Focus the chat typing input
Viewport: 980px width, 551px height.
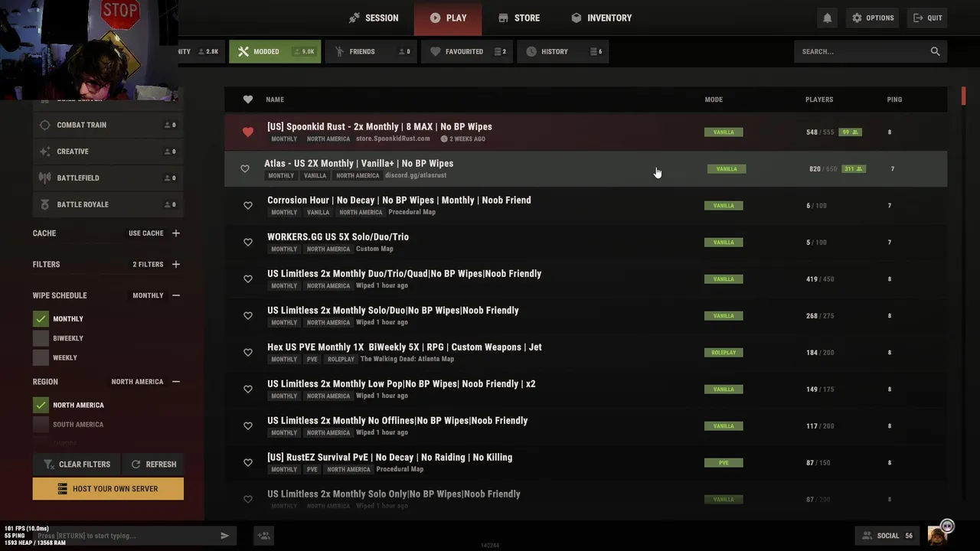(x=126, y=536)
